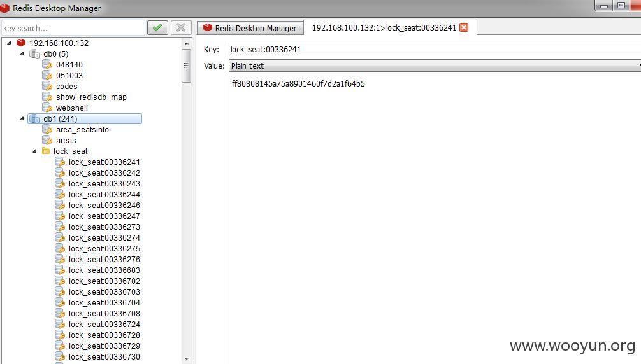The image size is (641, 364).
Task: Click key icon beside show_redisdb_map
Action: (47, 97)
